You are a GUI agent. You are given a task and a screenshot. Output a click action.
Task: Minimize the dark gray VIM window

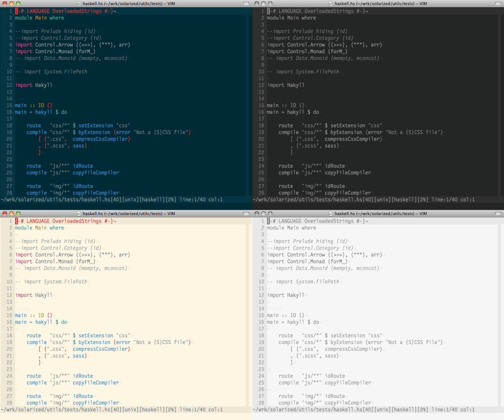pyautogui.click(x=264, y=4)
